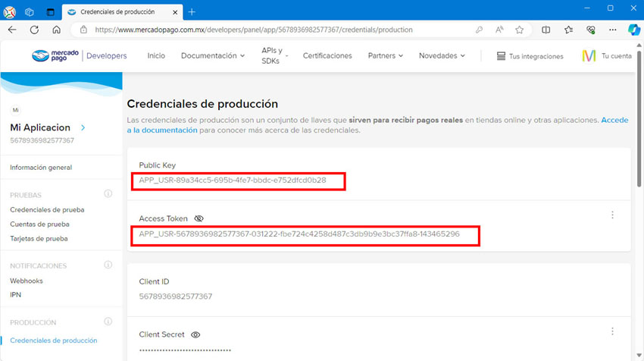Open a new tab with plus
Viewport: 644px width, 361px height.
pos(192,12)
